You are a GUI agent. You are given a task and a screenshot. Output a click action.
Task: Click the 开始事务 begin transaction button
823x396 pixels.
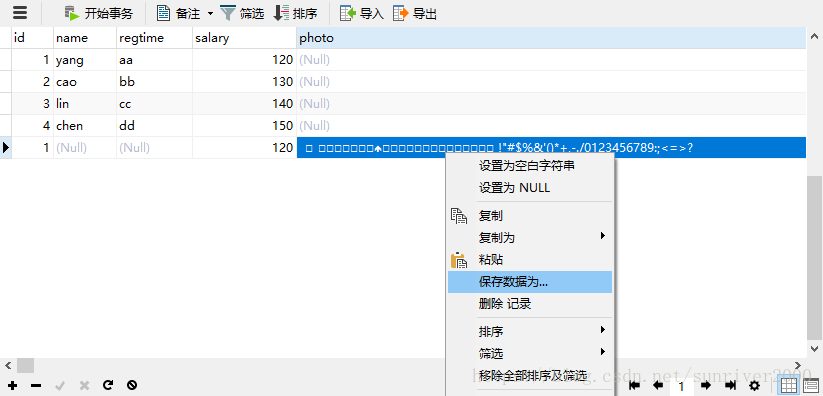tap(98, 13)
